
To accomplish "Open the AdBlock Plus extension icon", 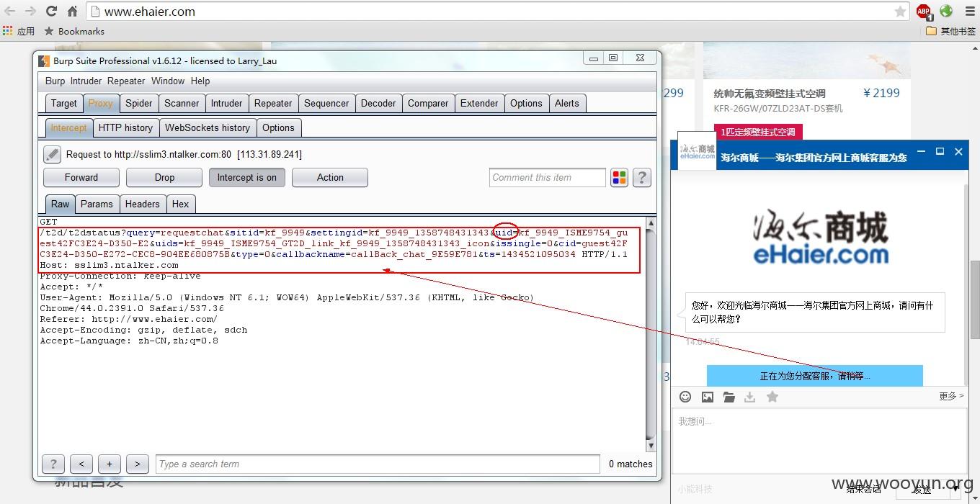I will [x=924, y=12].
